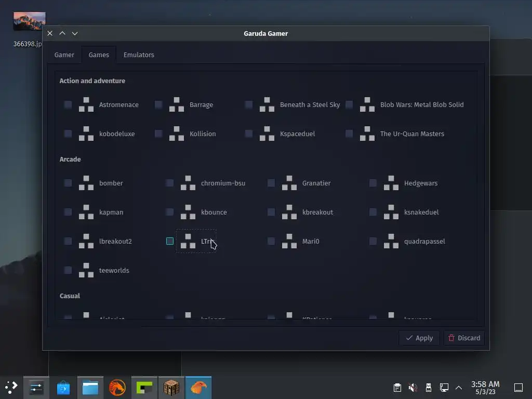The width and height of the screenshot is (532, 399).
Task: Click the 'Kollision' label
Action: [x=203, y=134]
